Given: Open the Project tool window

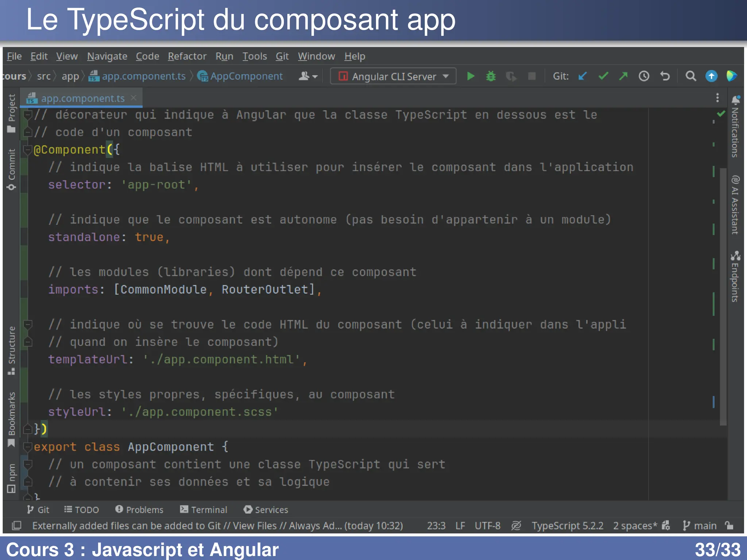Looking at the screenshot, I should pos(12,113).
